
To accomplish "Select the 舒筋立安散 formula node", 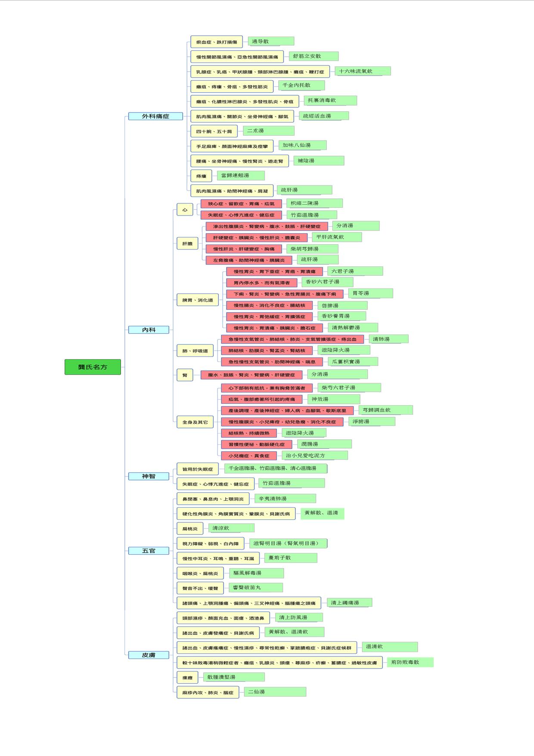I will (x=314, y=56).
